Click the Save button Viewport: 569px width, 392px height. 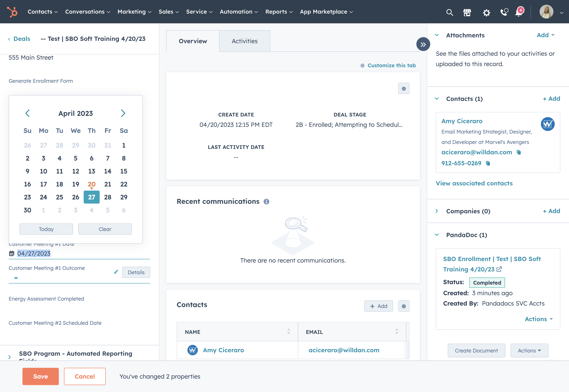(41, 376)
